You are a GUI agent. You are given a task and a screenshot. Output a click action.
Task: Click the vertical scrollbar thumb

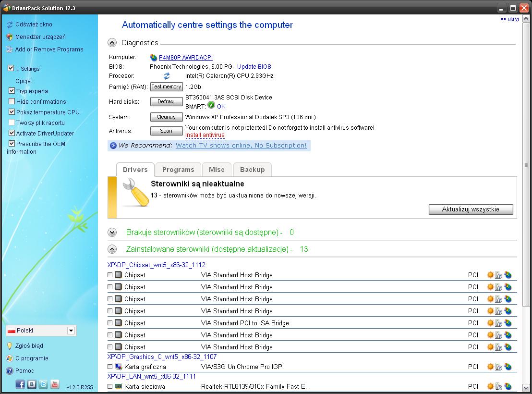(526, 165)
